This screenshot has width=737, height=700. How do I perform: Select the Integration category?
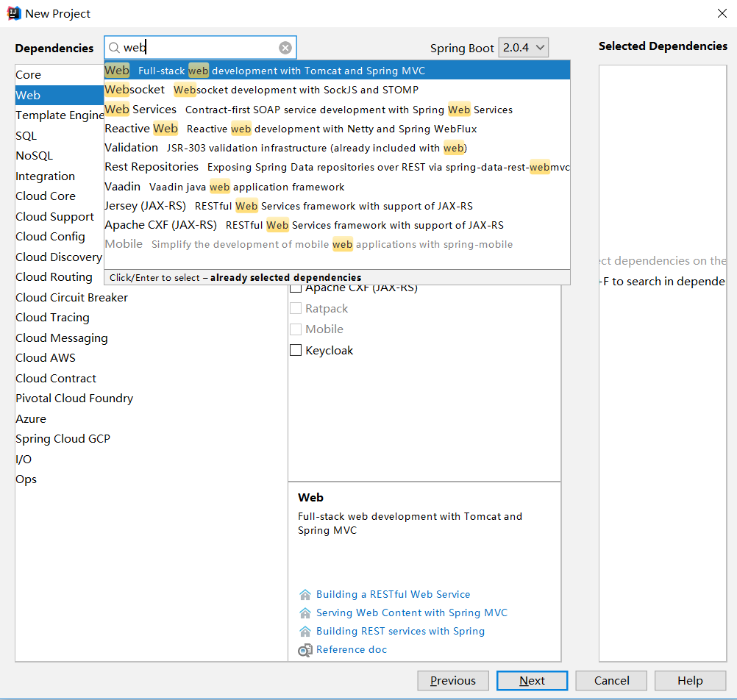(60, 176)
